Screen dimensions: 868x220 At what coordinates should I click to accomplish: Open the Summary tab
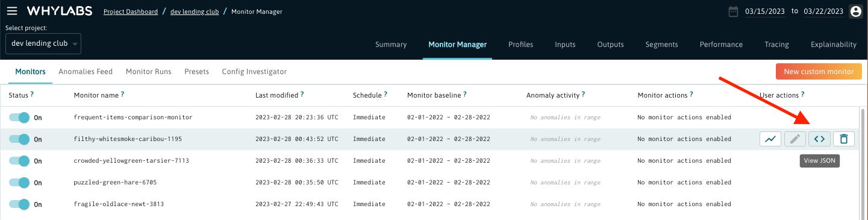coord(391,45)
